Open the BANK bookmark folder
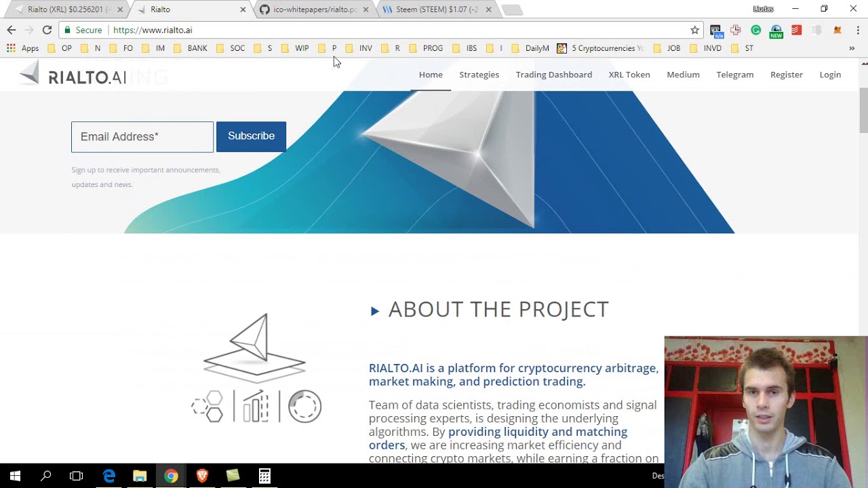This screenshot has width=868, height=488. click(191, 48)
